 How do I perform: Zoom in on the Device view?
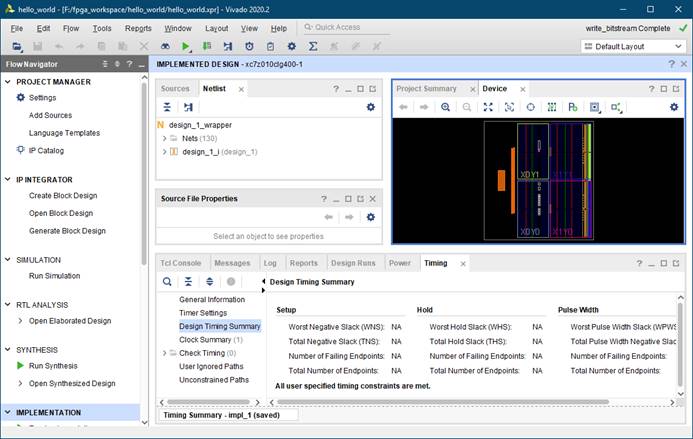445,107
